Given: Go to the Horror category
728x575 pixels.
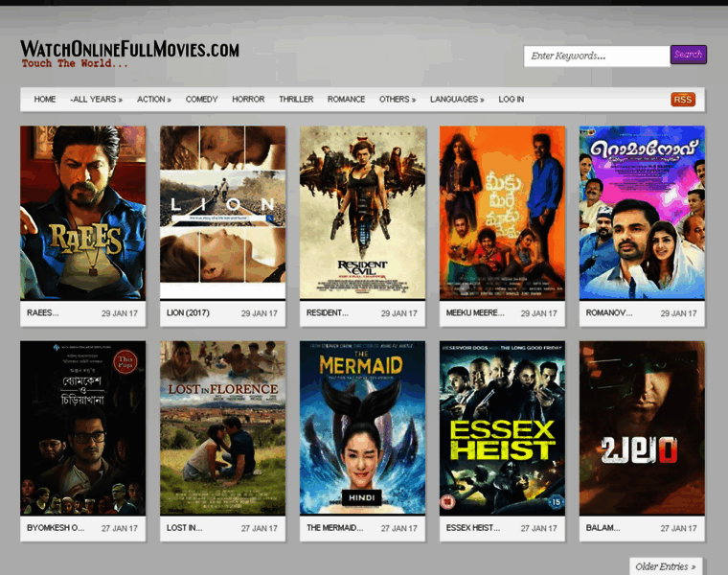Looking at the screenshot, I should click(x=248, y=100).
